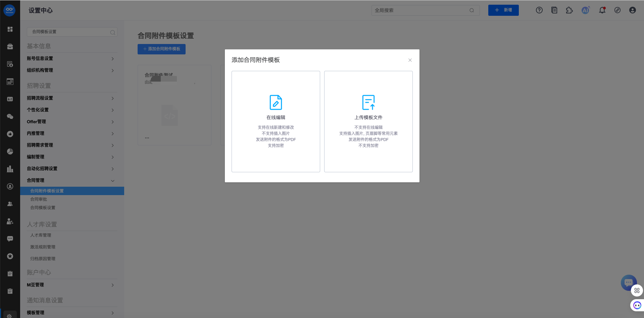Expand 组织机构管理 section
The width and height of the screenshot is (644, 318).
pos(72,70)
